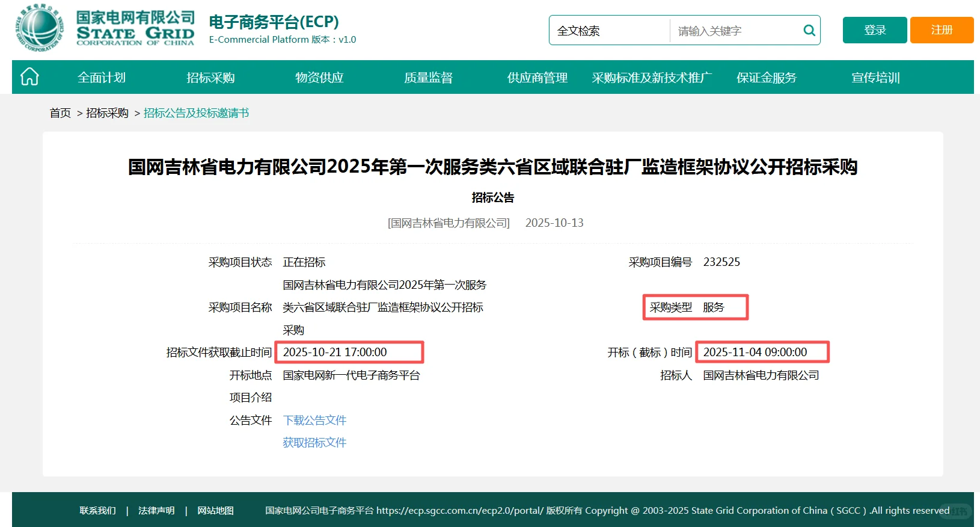This screenshot has height=527, width=980.
Task: Click 下载公告文件 link
Action: coord(314,420)
